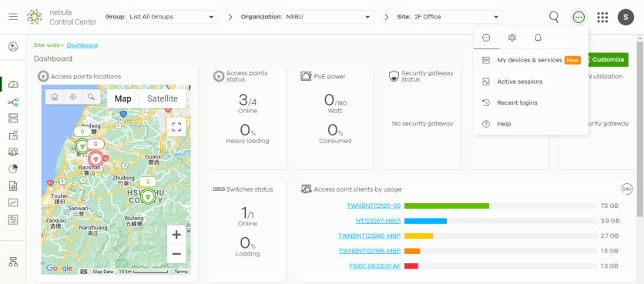Click the map fullscreen toggle icon
The image size is (644, 284).
point(176,127)
